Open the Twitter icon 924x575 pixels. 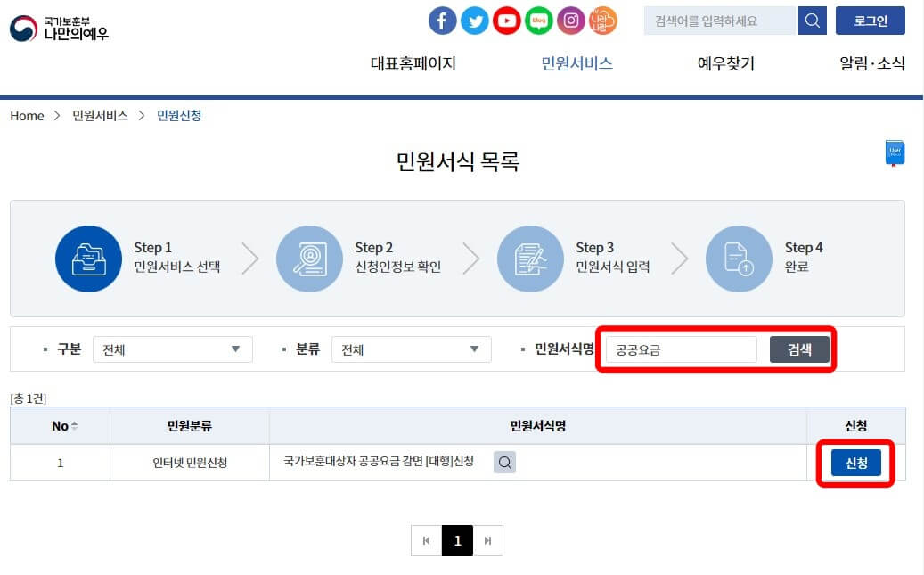coord(475,21)
